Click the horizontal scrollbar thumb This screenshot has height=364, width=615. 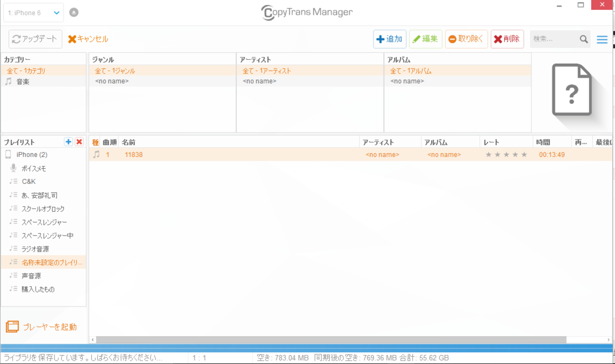[x=331, y=340]
